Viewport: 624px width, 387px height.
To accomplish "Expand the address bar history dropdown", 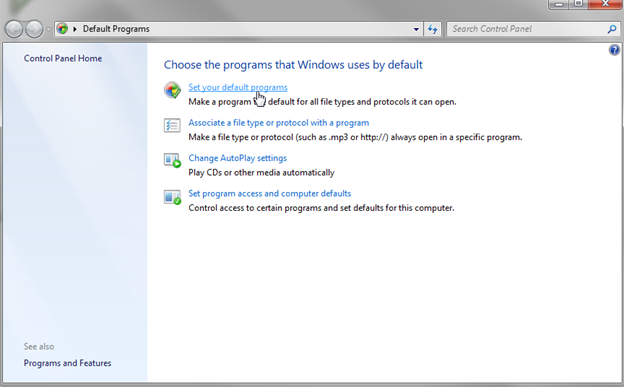I will pyautogui.click(x=416, y=29).
